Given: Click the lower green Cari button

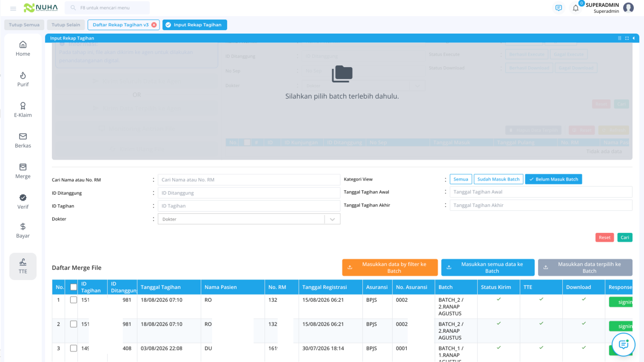Looking at the screenshot, I should (625, 238).
